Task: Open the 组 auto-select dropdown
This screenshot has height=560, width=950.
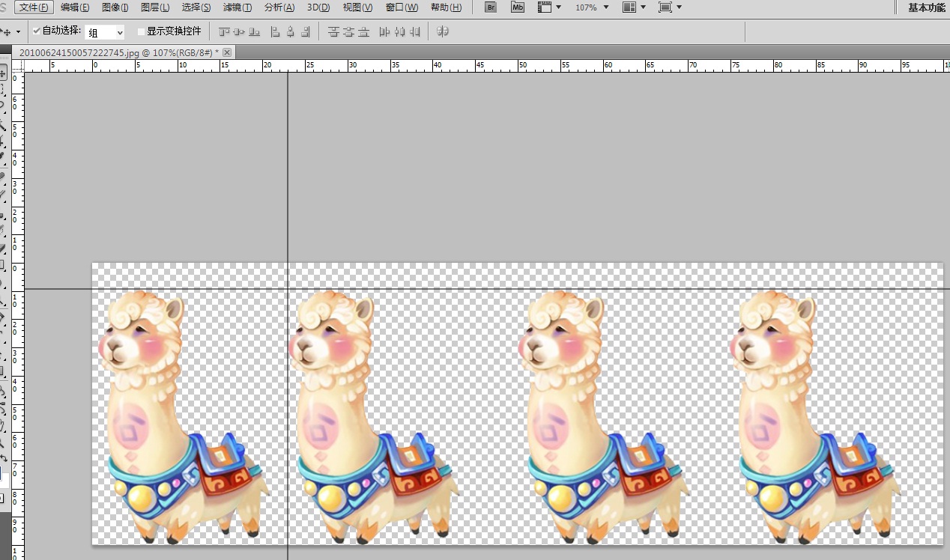Action: [105, 32]
